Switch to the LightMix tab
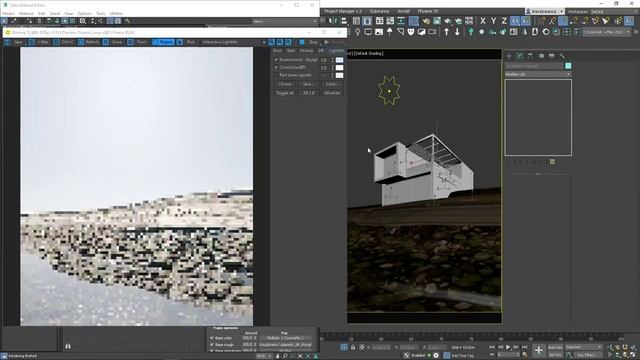The height and width of the screenshot is (360, 640). [x=336, y=51]
